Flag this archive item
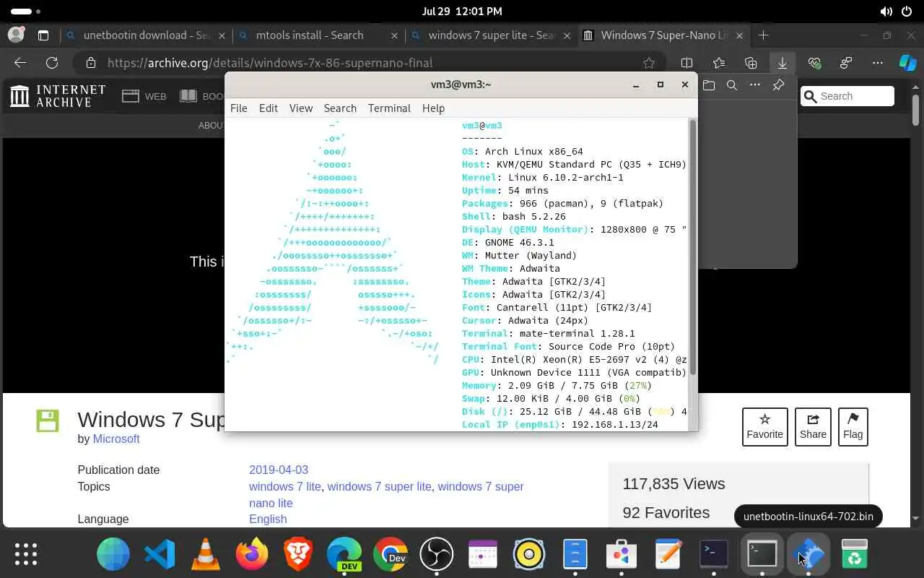Image resolution: width=924 pixels, height=578 pixels. coord(853,427)
